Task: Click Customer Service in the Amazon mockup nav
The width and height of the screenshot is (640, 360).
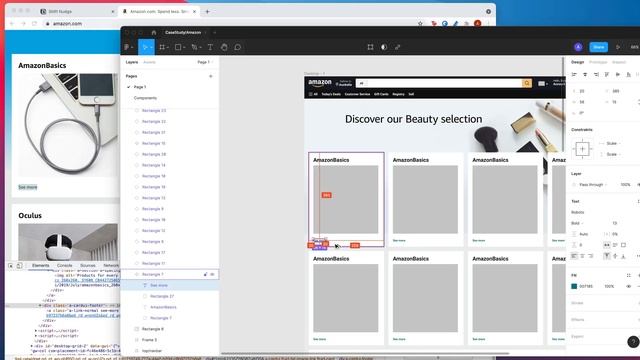Action: [357, 94]
